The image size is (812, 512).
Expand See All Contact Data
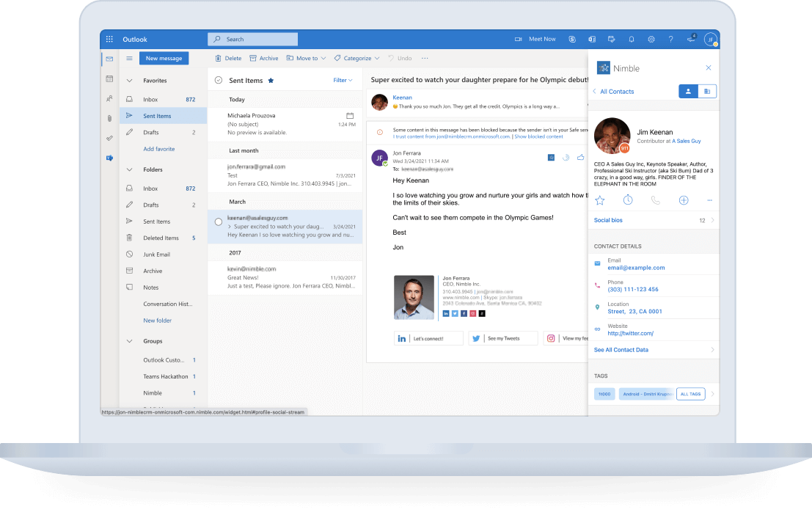pyautogui.click(x=654, y=350)
